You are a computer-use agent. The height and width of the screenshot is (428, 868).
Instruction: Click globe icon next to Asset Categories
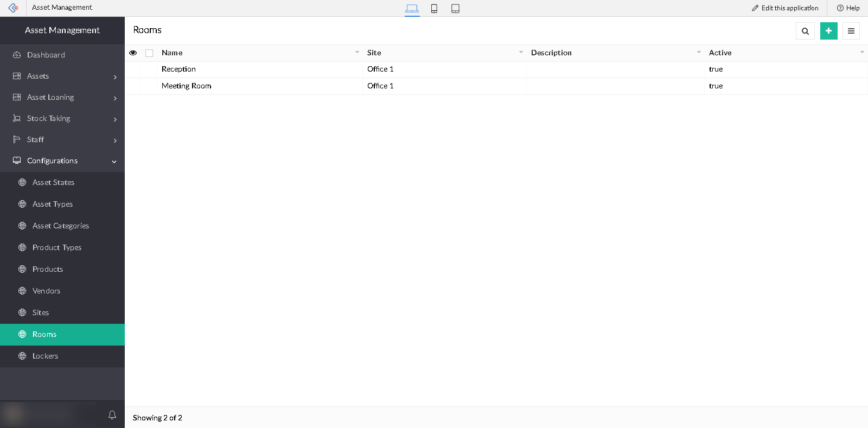click(x=22, y=226)
